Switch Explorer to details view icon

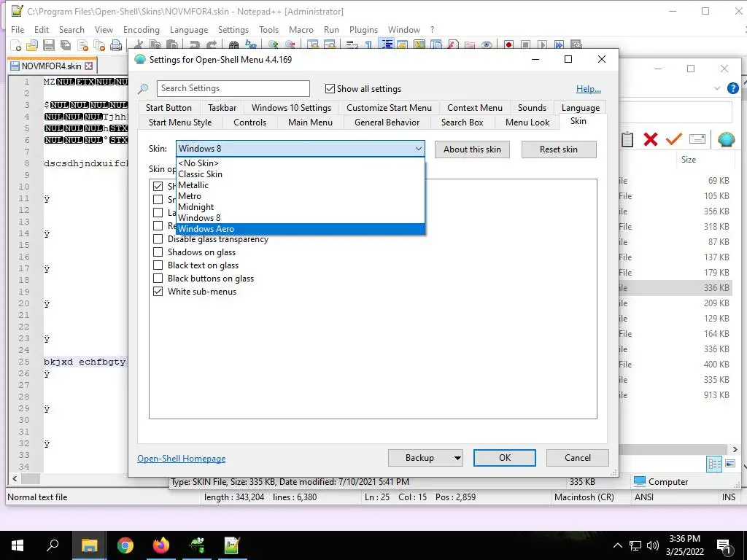click(x=715, y=464)
